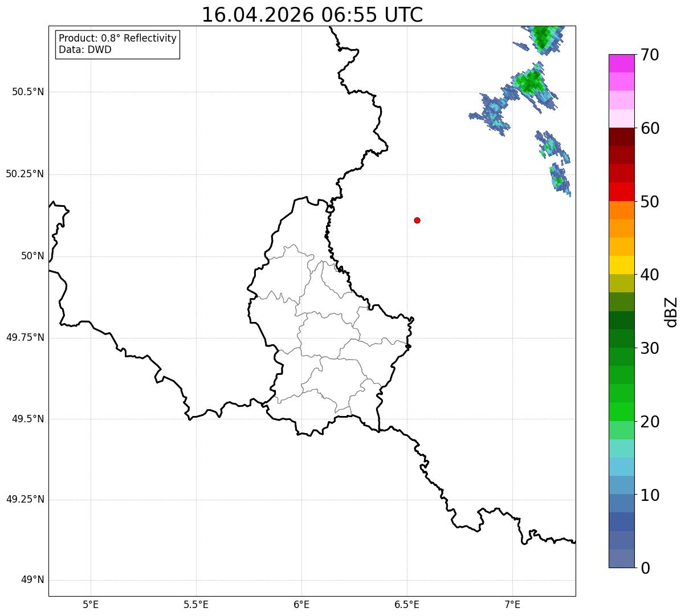Click the Product 0.8° Reflectivity info box
This screenshot has width=685, height=616.
[x=118, y=44]
